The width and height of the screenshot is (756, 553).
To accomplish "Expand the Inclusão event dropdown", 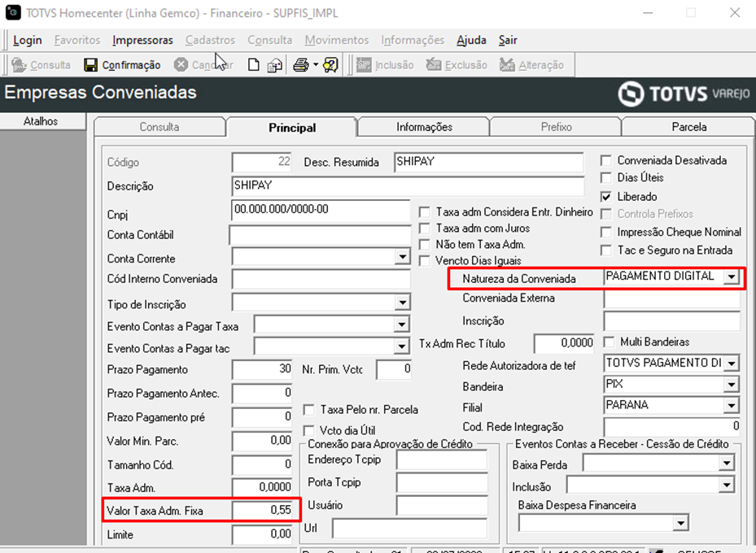I will [726, 485].
